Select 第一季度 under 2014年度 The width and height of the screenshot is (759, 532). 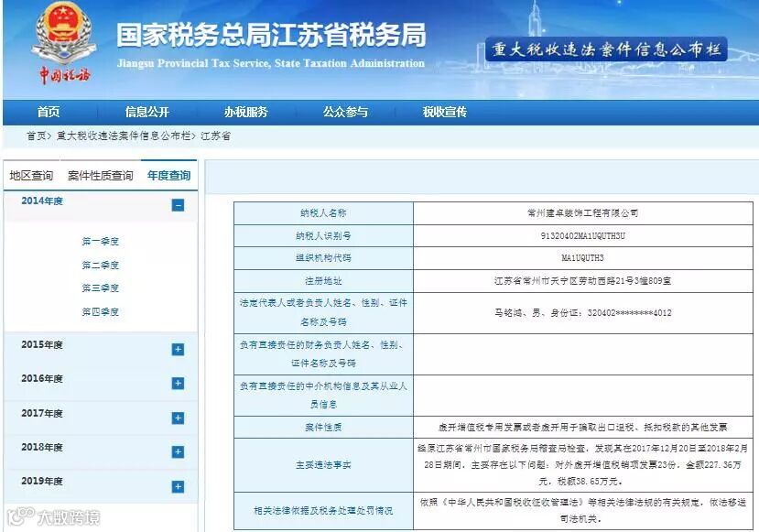pyautogui.click(x=100, y=241)
